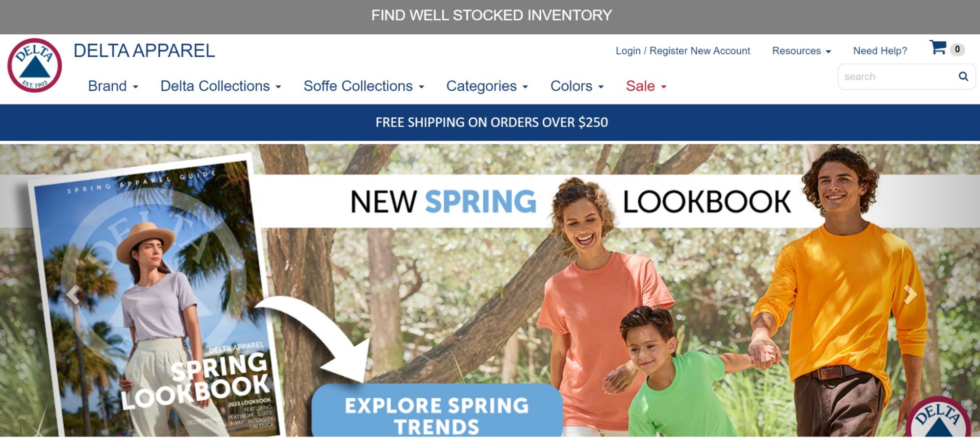The width and height of the screenshot is (980, 439).
Task: Expand the Resources dropdown
Action: click(x=802, y=51)
